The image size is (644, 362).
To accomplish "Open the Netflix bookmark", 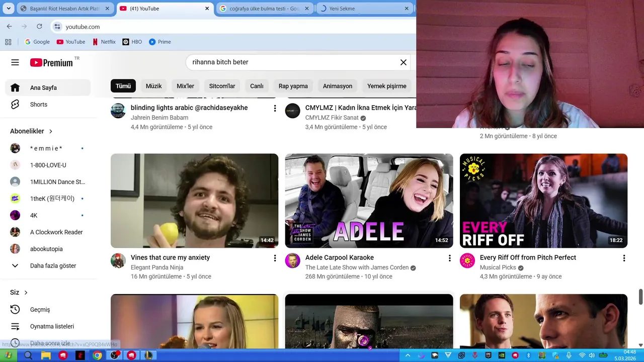I will tap(104, 42).
